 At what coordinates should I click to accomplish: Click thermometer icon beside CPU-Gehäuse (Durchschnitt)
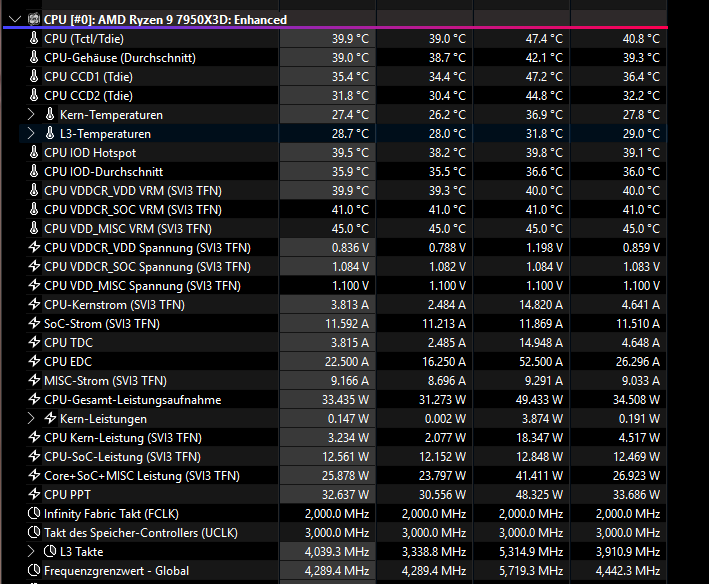[x=34, y=57]
